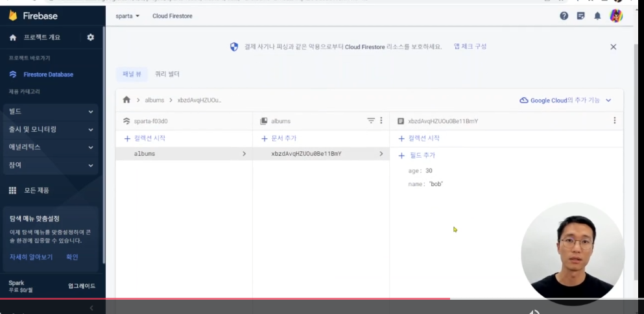Click the 확인 button

pos(72,258)
